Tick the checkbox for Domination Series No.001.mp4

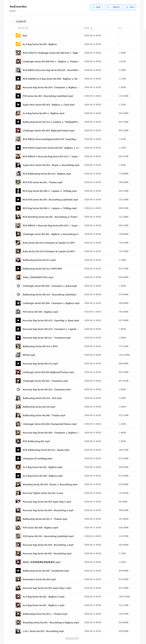click(x=11, y=579)
